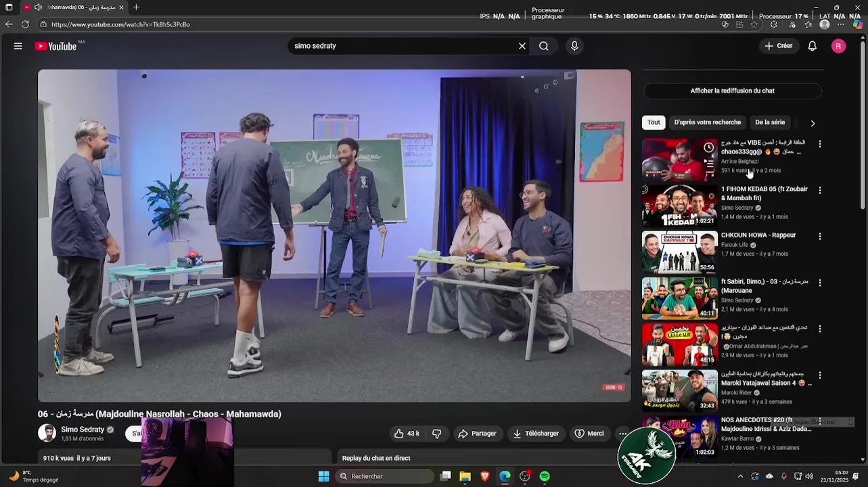
Task: Select the Tout filter chip
Action: pyautogui.click(x=654, y=122)
